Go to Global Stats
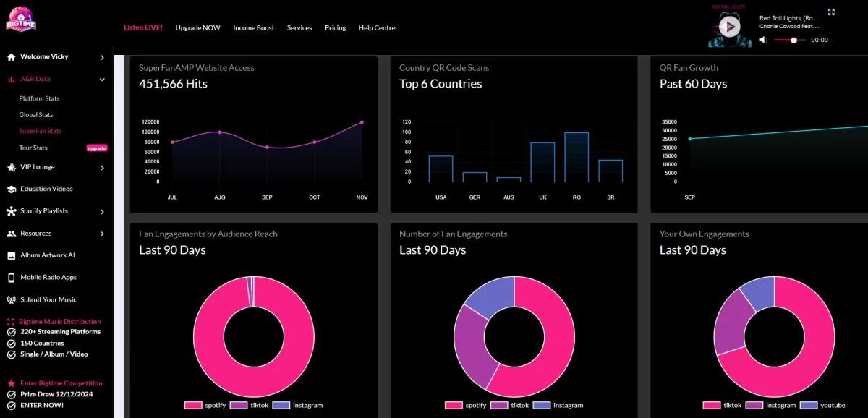The width and height of the screenshot is (868, 418). point(36,115)
